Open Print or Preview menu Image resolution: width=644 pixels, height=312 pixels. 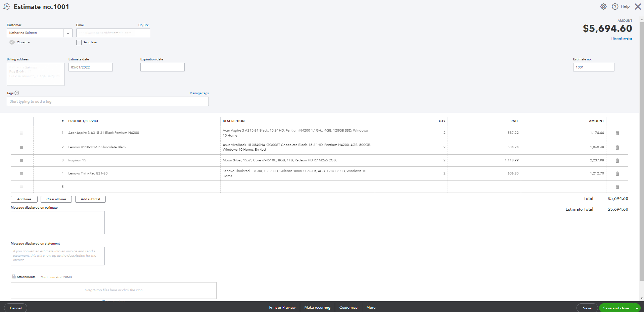coord(282,307)
